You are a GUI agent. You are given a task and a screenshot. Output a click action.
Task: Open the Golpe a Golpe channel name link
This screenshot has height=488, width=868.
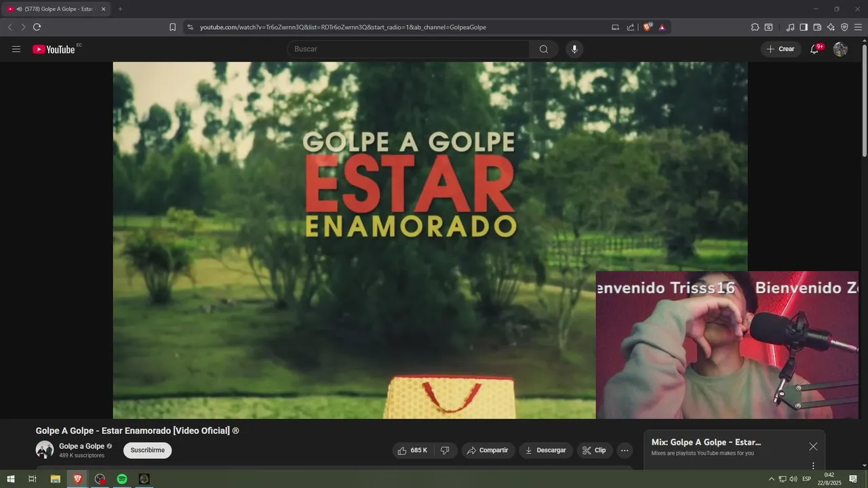pyautogui.click(x=81, y=446)
